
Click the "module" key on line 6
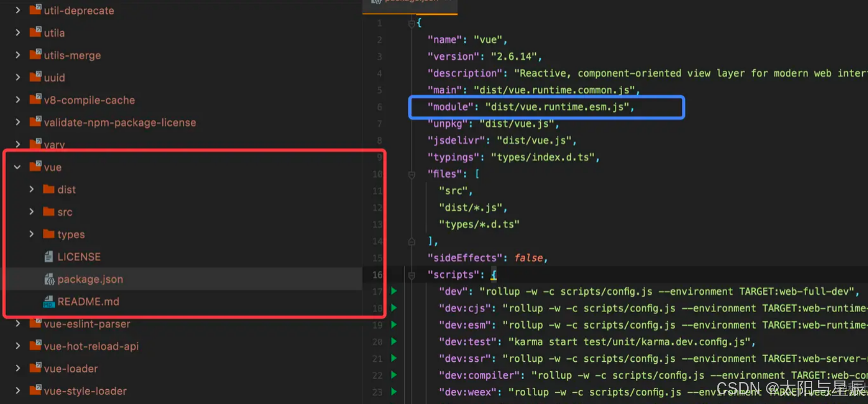[451, 107]
